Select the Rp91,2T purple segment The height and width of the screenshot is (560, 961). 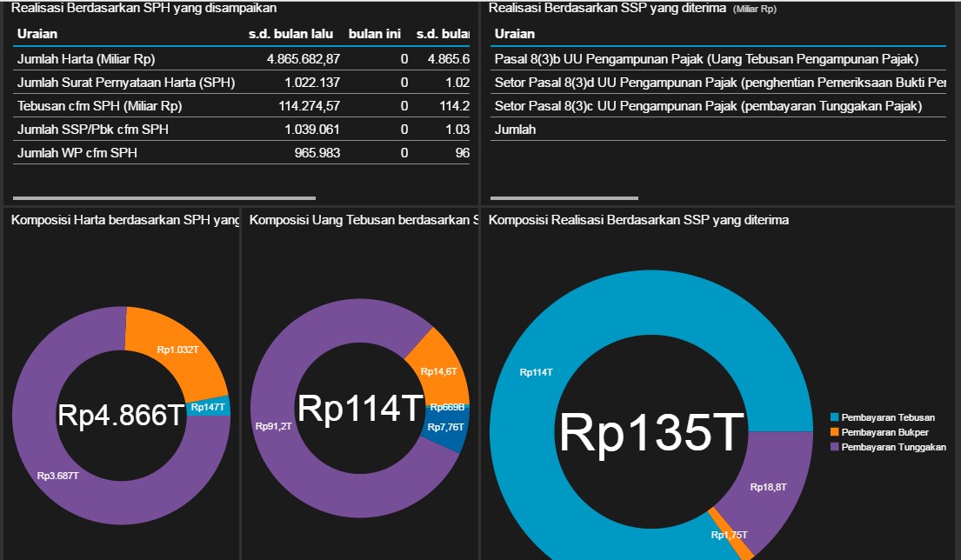(x=273, y=426)
